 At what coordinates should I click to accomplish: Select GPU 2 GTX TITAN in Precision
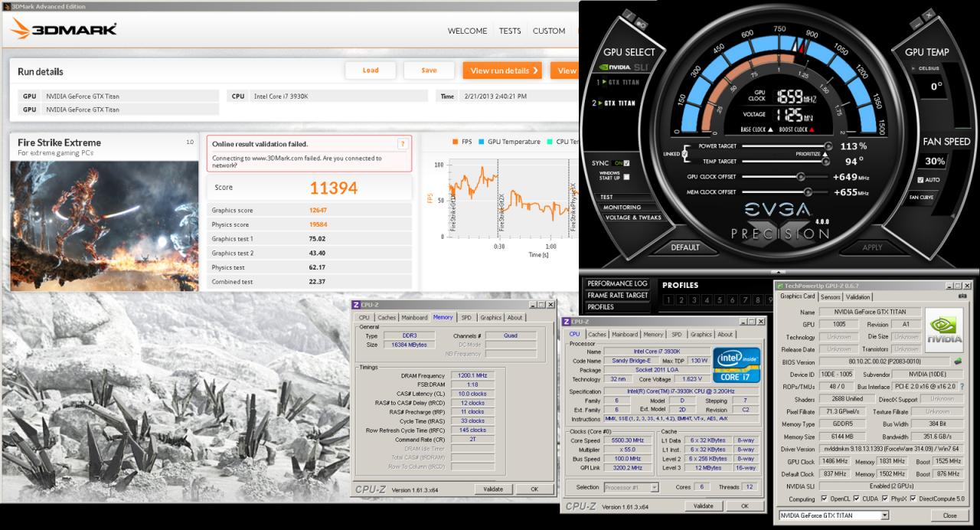[613, 103]
